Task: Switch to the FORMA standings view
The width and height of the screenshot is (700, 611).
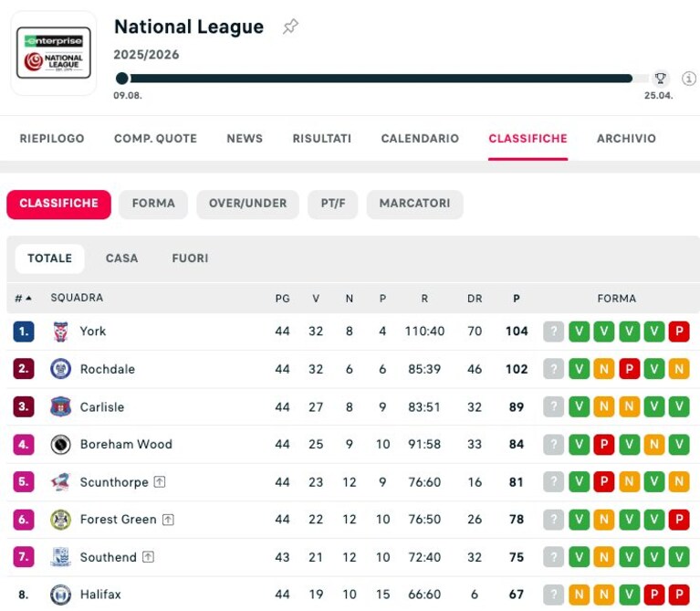Action: pyautogui.click(x=153, y=204)
